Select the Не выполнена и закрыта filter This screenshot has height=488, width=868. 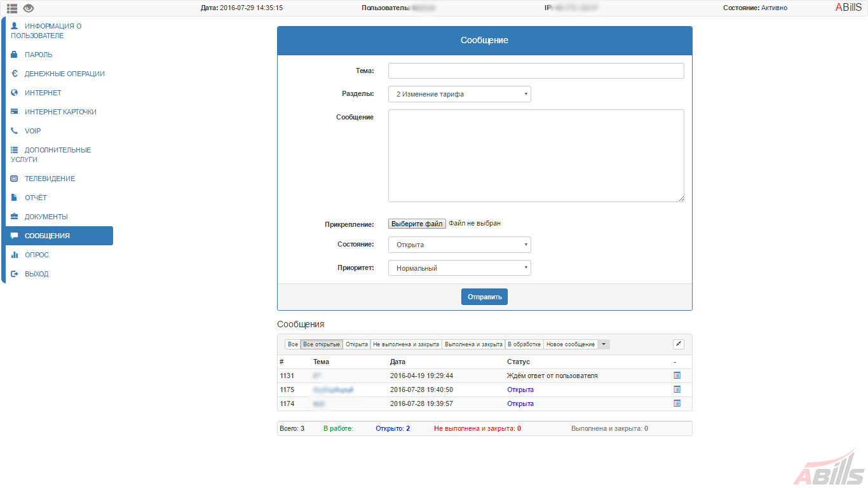point(406,344)
